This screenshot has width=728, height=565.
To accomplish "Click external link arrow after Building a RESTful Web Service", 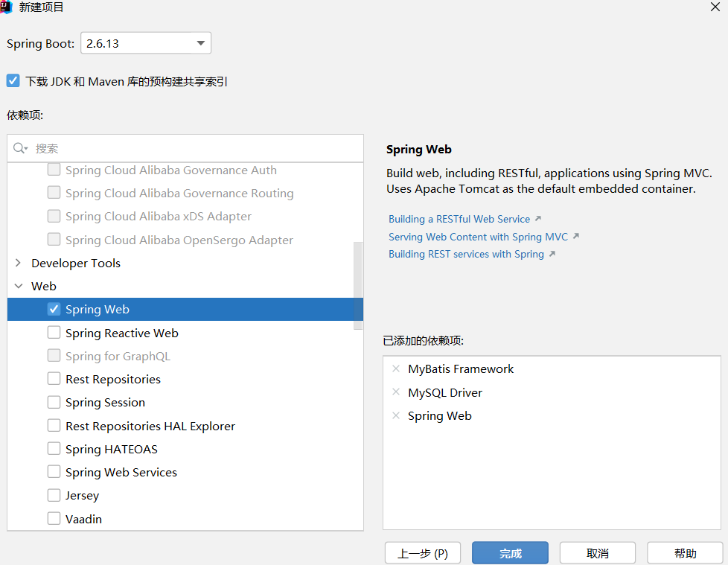I will (537, 218).
